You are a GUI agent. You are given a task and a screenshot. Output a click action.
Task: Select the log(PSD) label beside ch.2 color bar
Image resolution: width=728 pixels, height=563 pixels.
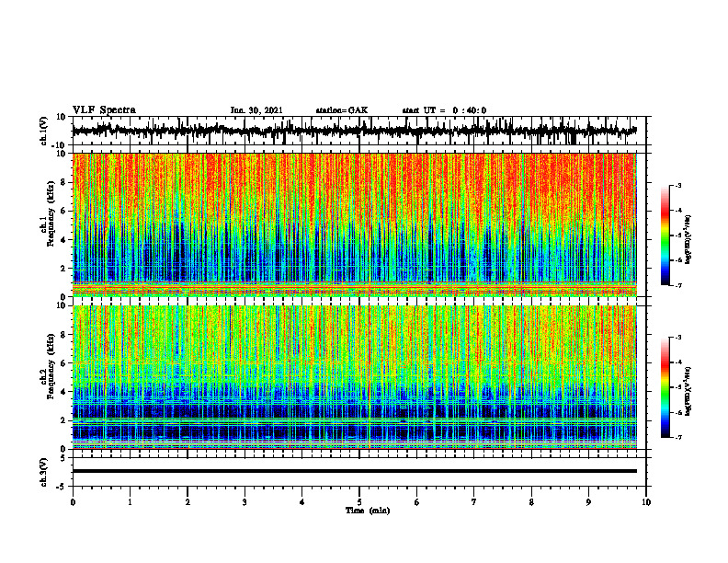688,391
